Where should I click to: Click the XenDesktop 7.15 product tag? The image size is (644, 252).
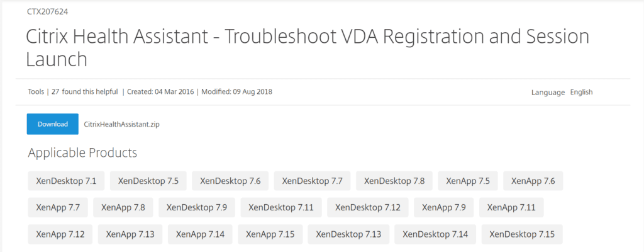pos(522,234)
